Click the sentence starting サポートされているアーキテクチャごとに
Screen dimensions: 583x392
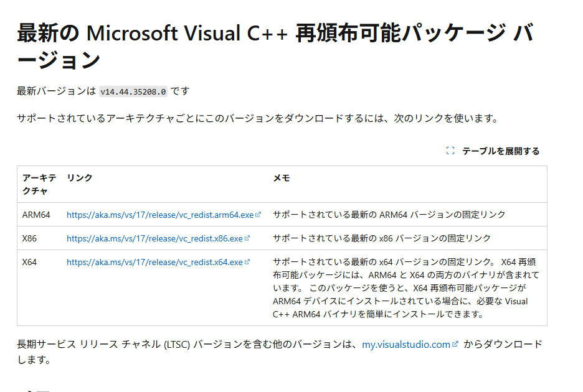257,118
